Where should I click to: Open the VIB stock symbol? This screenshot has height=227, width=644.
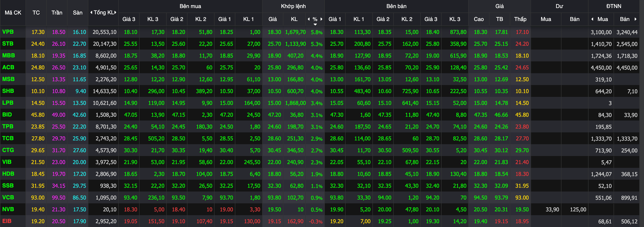7,162
